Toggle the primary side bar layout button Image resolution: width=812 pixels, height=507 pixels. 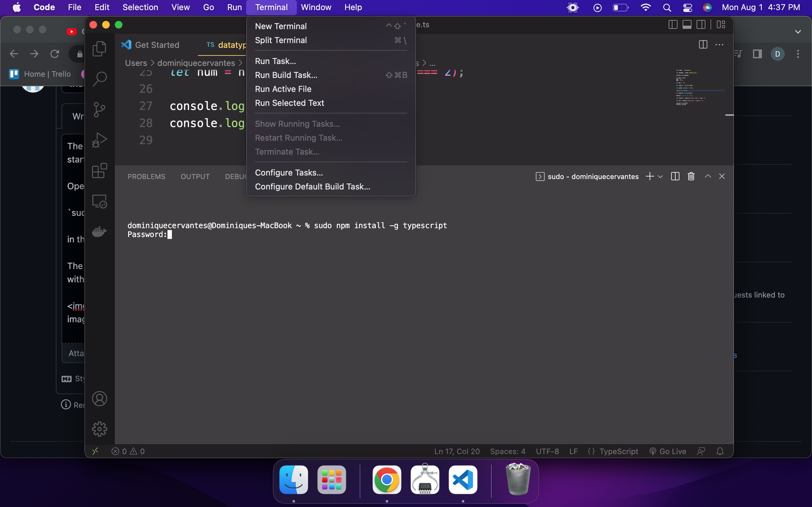[x=673, y=25]
